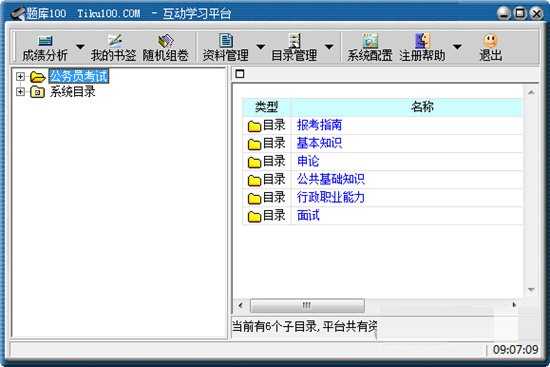Open the 公共基础知识 directory link
The width and height of the screenshot is (550, 367).
point(330,179)
